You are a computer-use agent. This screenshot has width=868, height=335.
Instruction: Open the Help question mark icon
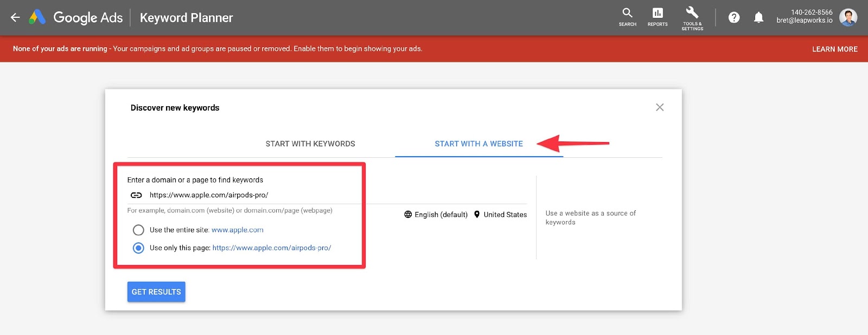(734, 17)
